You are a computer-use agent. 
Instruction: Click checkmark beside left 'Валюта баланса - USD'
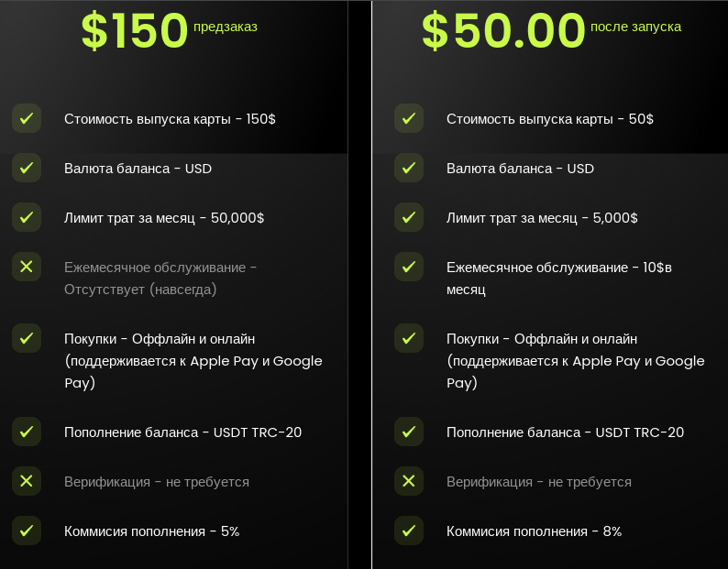[27, 168]
